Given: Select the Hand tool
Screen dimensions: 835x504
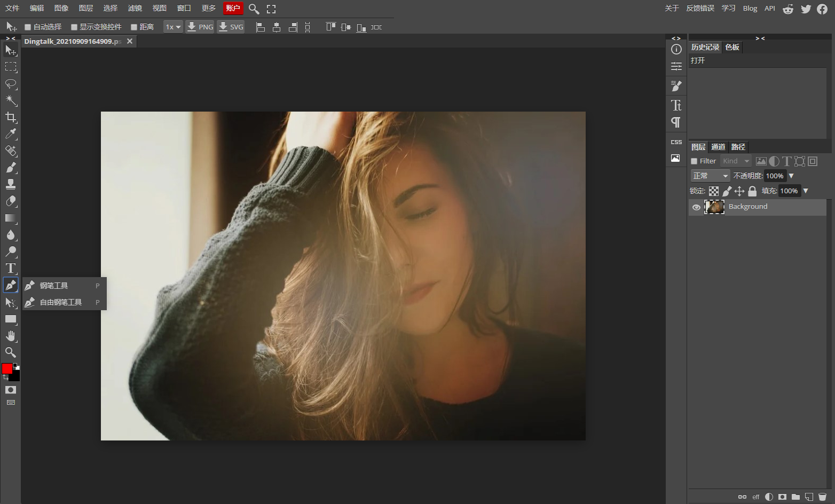Looking at the screenshot, I should pyautogui.click(x=11, y=336).
